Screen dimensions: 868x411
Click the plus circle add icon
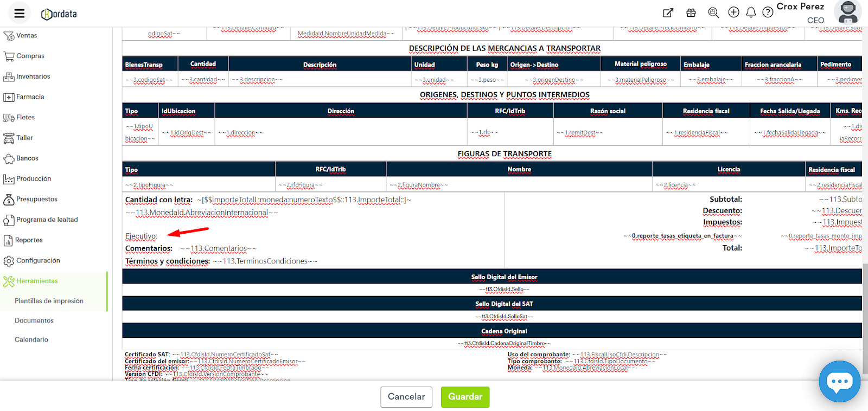[x=733, y=12]
